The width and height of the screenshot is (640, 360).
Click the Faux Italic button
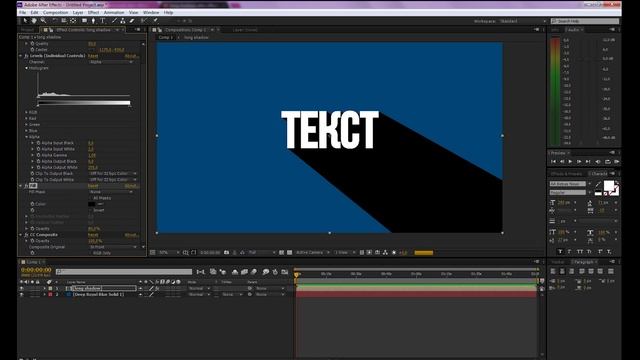569,252
